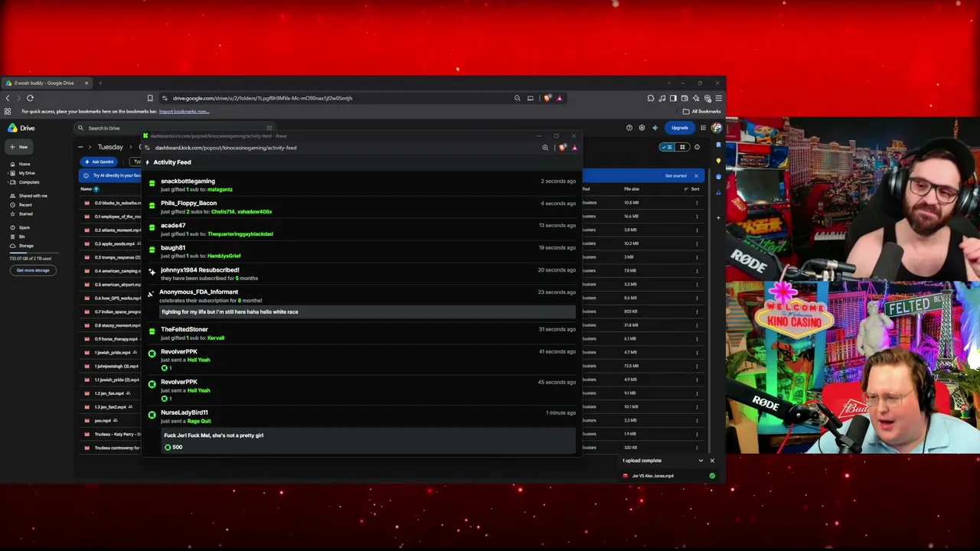This screenshot has width=980, height=551.
Task: Click the Ask Gemini button
Action: click(100, 161)
